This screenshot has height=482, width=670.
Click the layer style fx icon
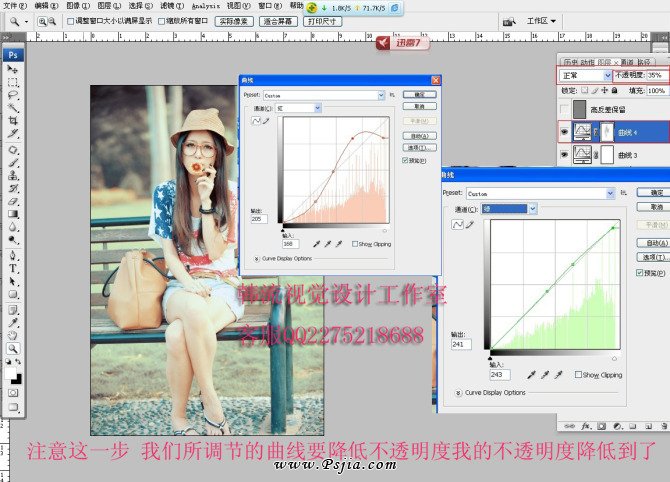(586, 426)
